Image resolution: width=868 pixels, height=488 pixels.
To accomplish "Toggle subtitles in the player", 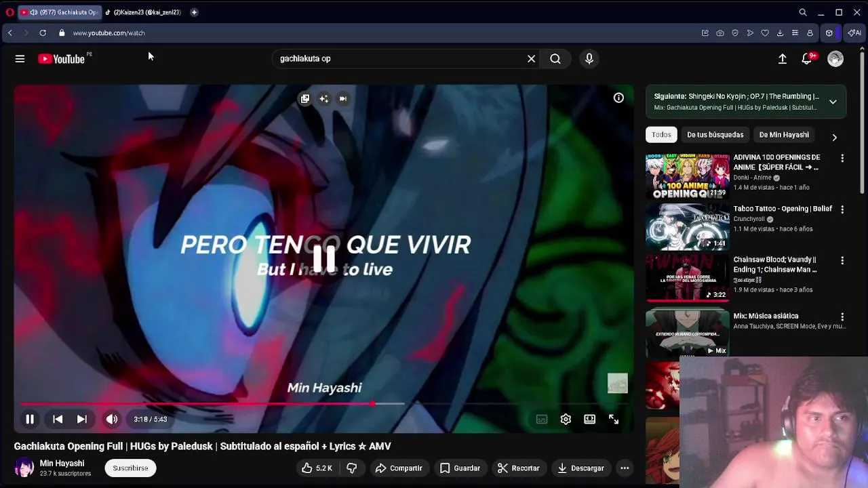I will click(542, 420).
